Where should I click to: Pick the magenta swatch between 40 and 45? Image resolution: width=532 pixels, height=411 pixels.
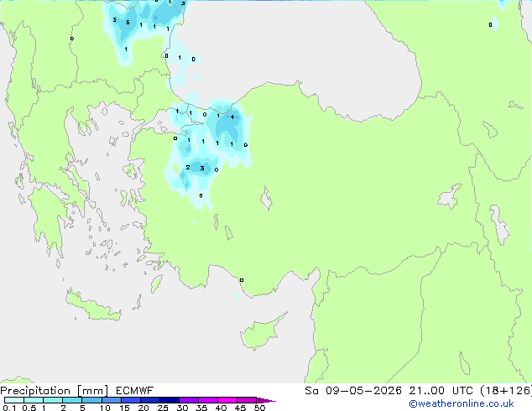click(227, 400)
